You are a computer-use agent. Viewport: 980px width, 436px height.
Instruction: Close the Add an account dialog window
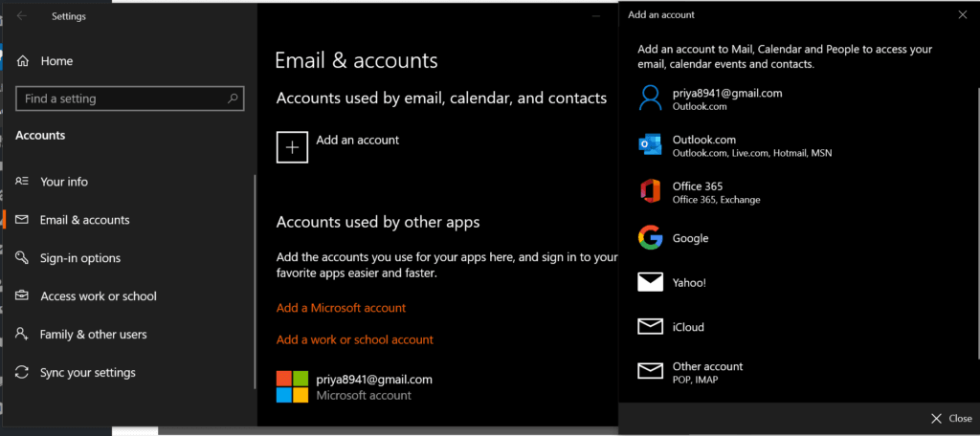[963, 14]
